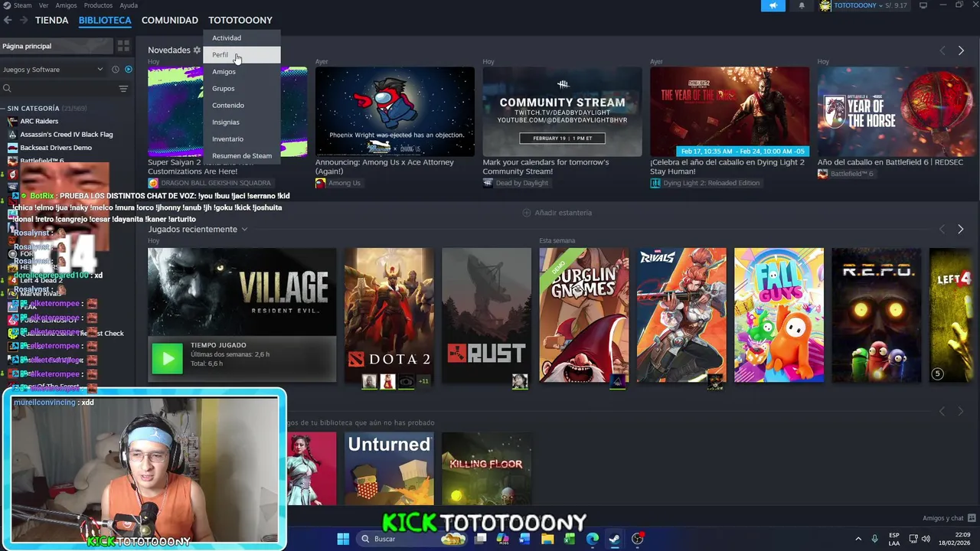Show hidden system tray icons
The image size is (980, 551).
point(857,539)
